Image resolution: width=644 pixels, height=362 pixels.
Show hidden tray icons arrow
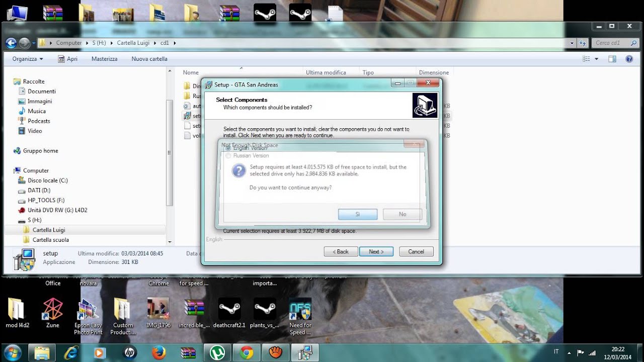pos(569,352)
